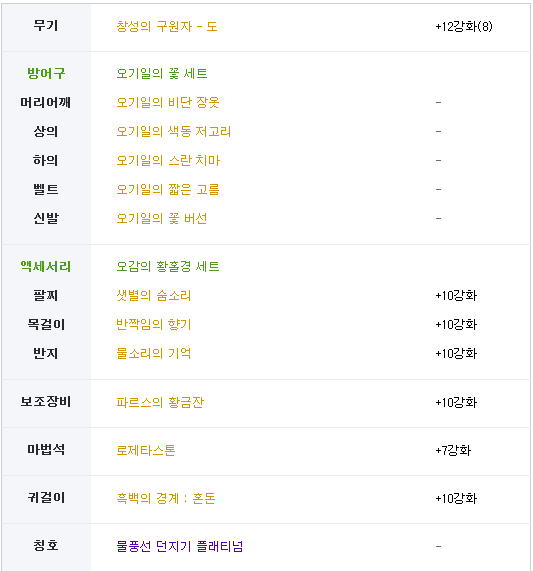
Task: Open the 물소리의 기억 ring item
Action: 154,353
